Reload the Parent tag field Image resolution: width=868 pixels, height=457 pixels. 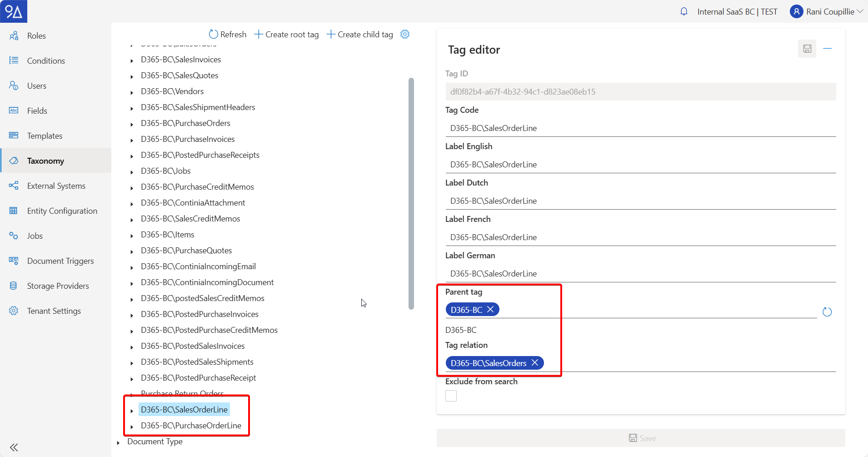pos(827,312)
